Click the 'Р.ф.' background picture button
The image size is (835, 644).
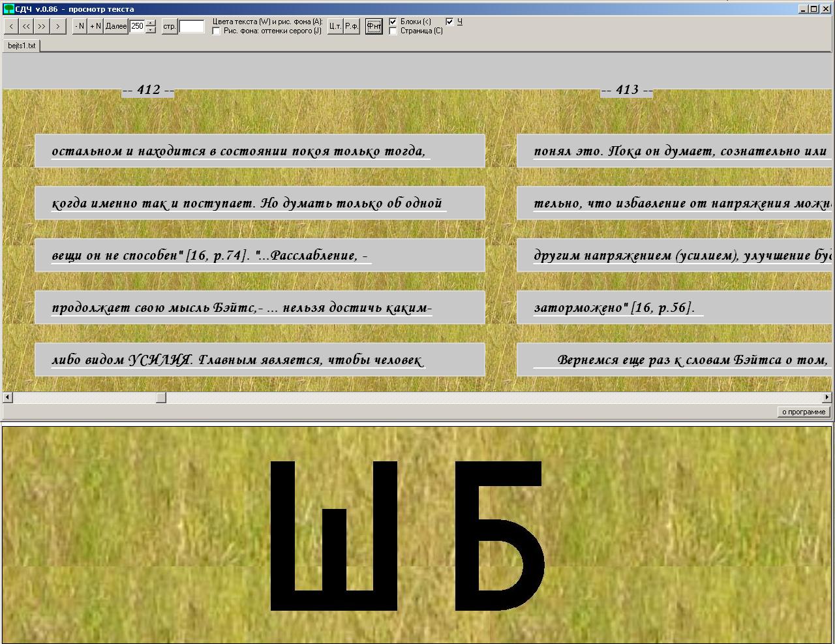[x=352, y=26]
